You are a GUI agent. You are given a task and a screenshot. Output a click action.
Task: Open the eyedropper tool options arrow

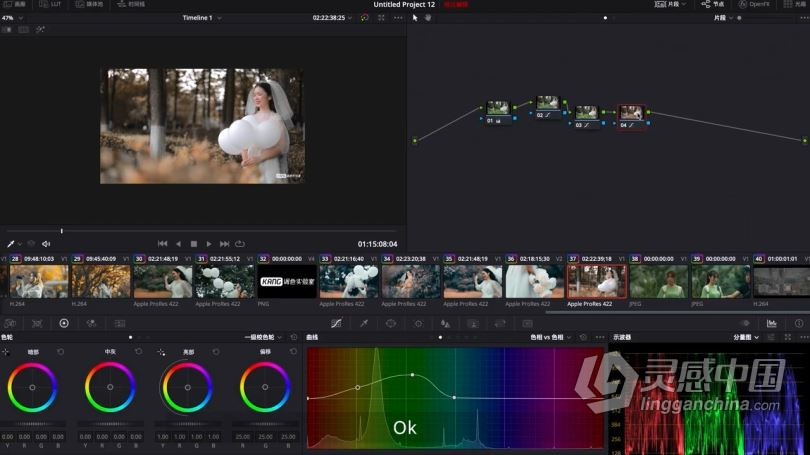click(x=20, y=244)
